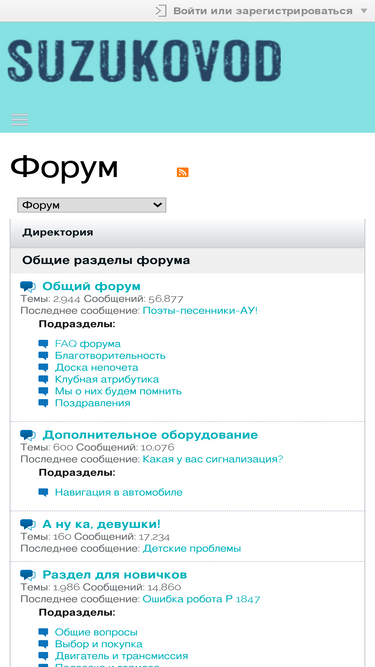The width and height of the screenshot is (375, 667).
Task: Click Темы: 2,944 statistic text
Action: [51, 299]
